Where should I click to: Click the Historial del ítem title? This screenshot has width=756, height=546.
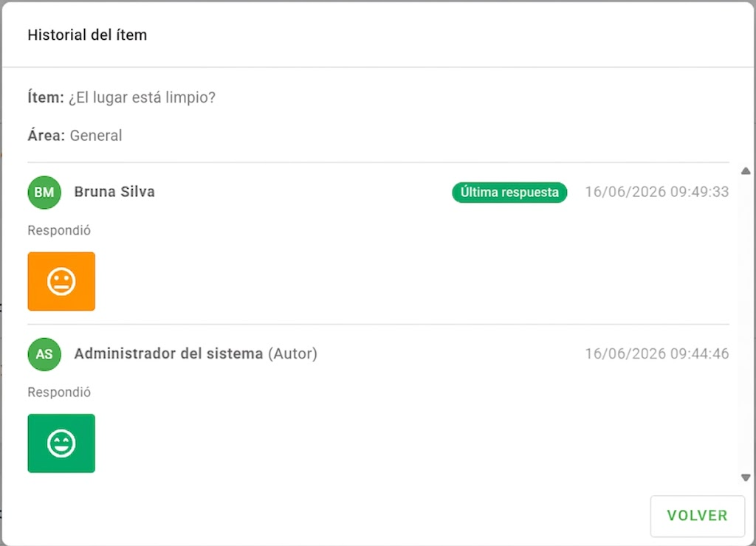tap(87, 35)
